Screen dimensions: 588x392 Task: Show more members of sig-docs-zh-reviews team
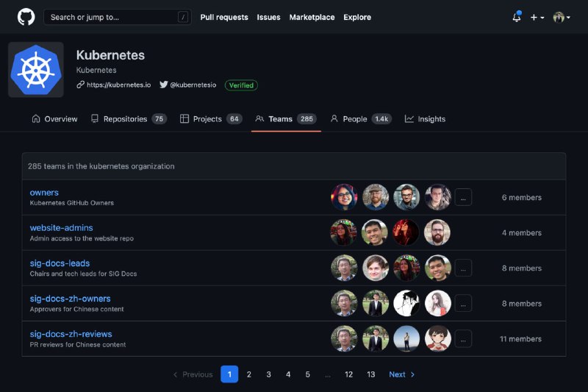(464, 339)
